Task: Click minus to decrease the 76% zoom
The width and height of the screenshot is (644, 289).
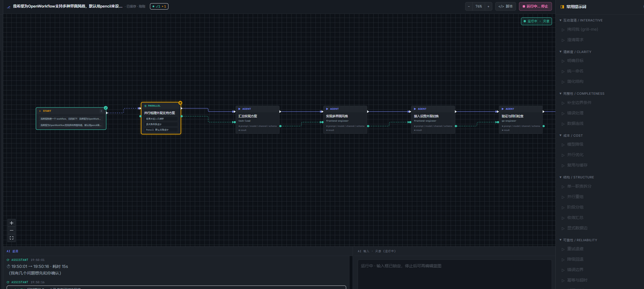Action: [x=469, y=6]
